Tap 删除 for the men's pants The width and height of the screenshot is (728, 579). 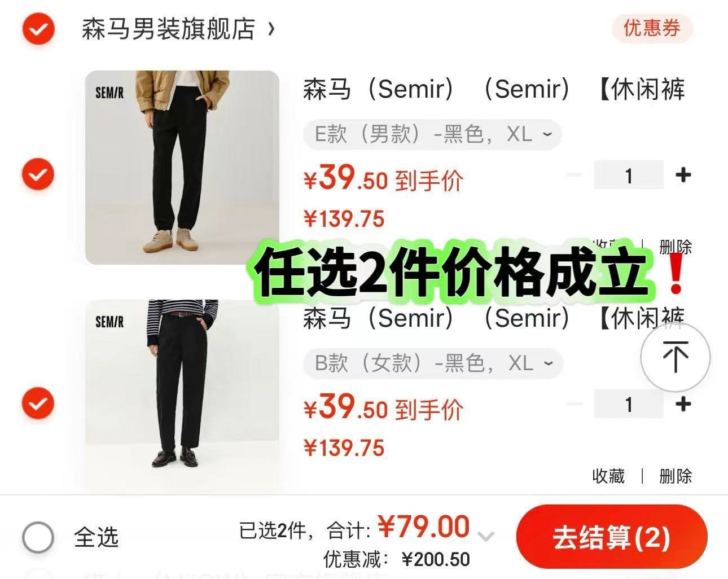coord(675,246)
